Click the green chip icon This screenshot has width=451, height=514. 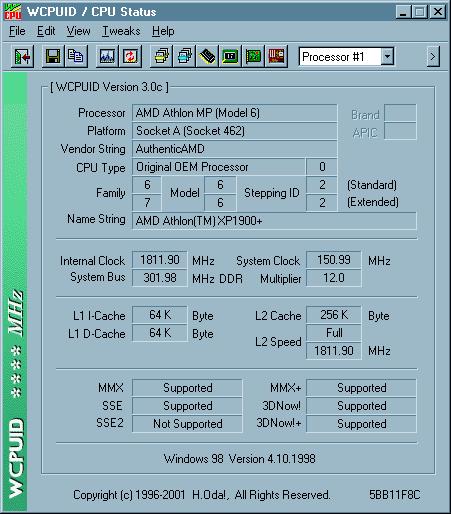pyautogui.click(x=230, y=57)
